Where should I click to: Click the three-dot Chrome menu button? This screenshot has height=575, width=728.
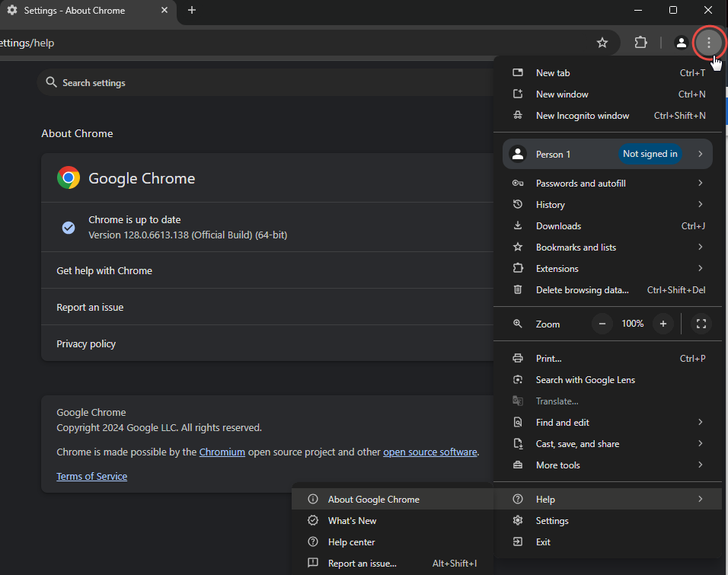coord(709,43)
